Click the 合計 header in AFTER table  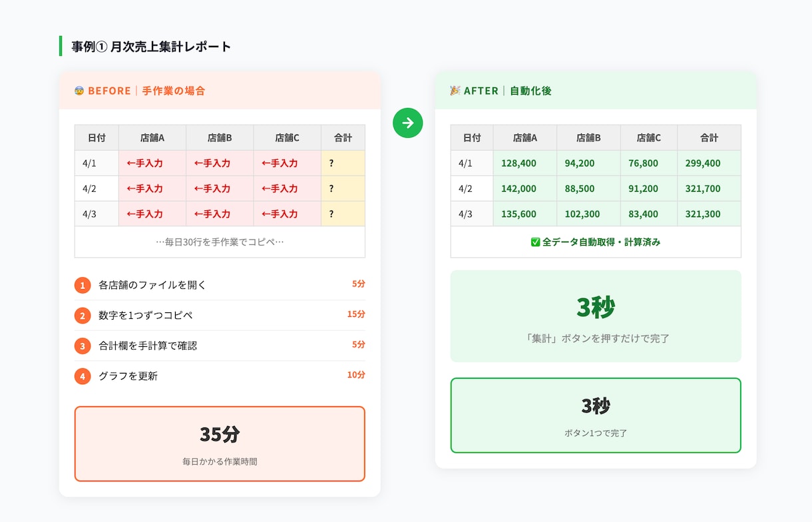tap(709, 138)
